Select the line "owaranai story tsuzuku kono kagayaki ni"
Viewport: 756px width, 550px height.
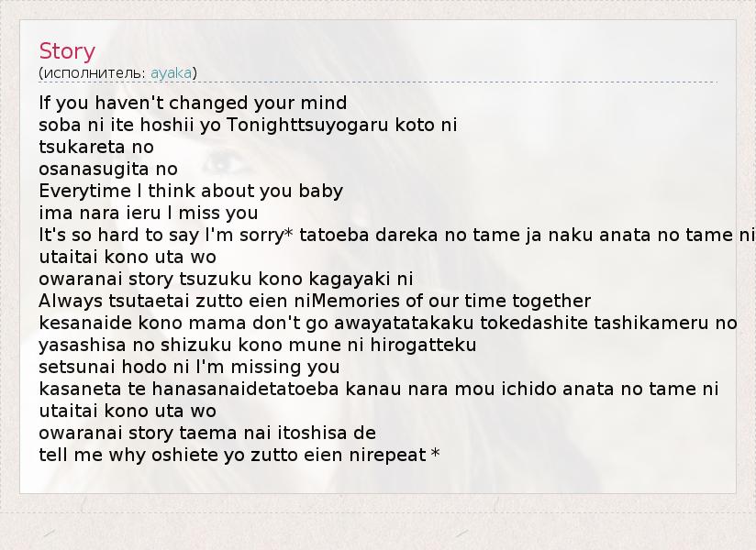pyautogui.click(x=226, y=279)
